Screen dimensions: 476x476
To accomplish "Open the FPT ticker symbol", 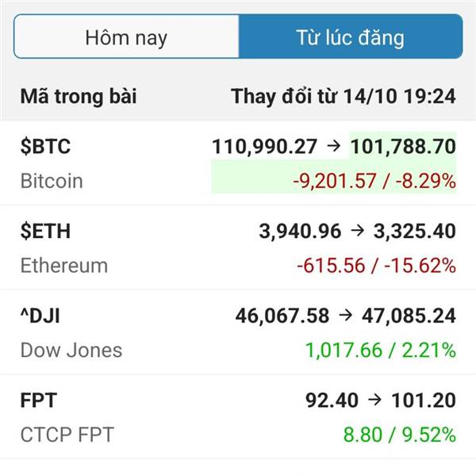I will tap(38, 401).
